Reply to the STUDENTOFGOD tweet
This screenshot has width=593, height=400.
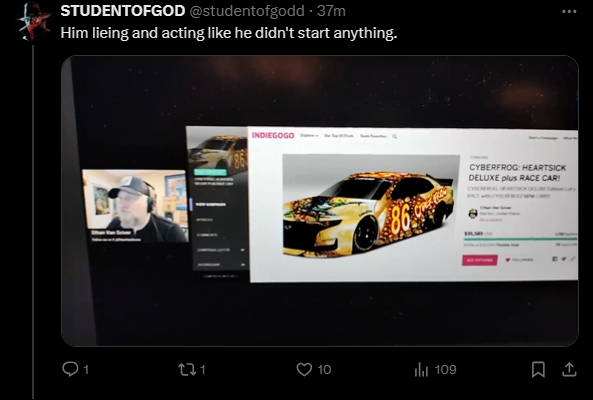tap(70, 369)
